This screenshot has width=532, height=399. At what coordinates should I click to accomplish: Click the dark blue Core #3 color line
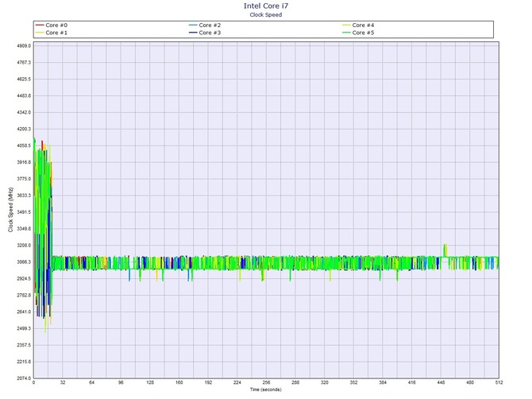pyautogui.click(x=193, y=33)
